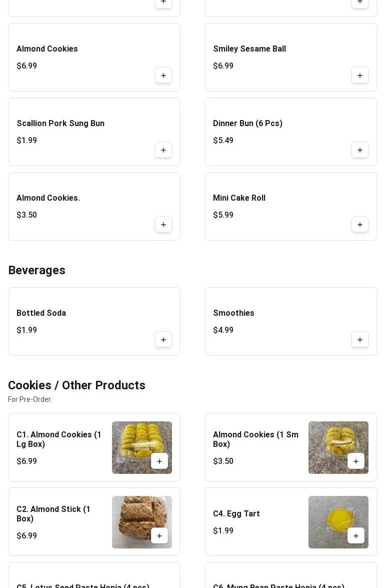Screen dimensions: 385x588
Task: Add C1. Almond Cookies Lg Box
Action: pyautogui.click(x=159, y=461)
